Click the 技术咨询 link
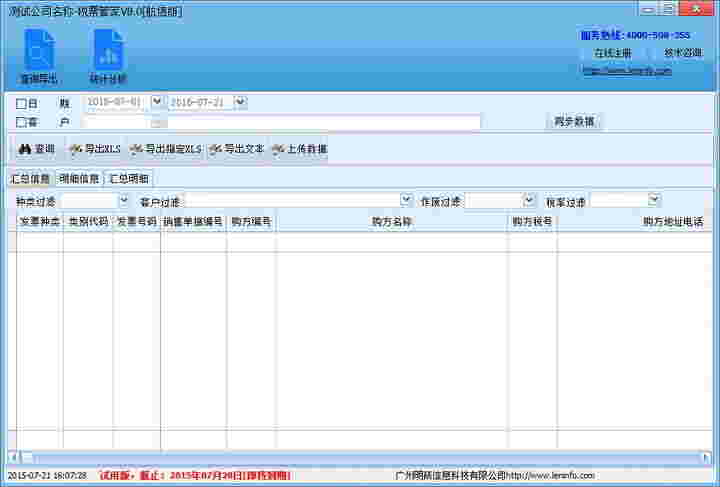Screen dimensions: 720x487 tap(683, 53)
